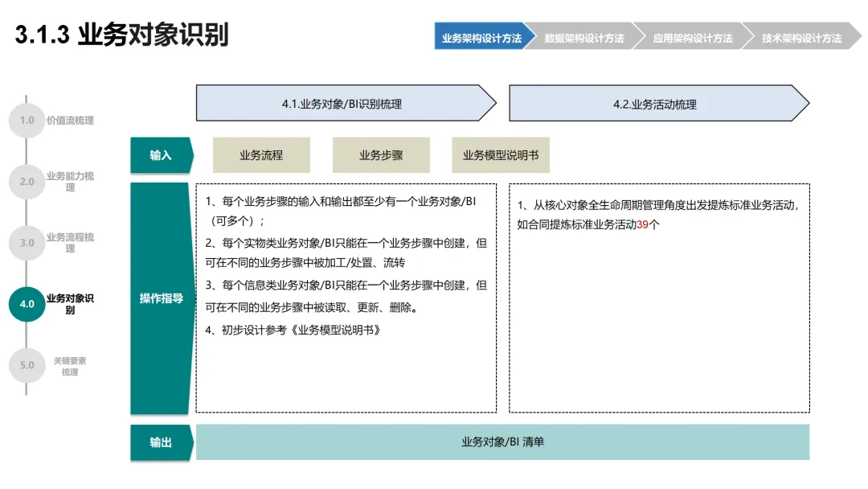Click the 业务能力梳理 step label

pyautogui.click(x=70, y=182)
